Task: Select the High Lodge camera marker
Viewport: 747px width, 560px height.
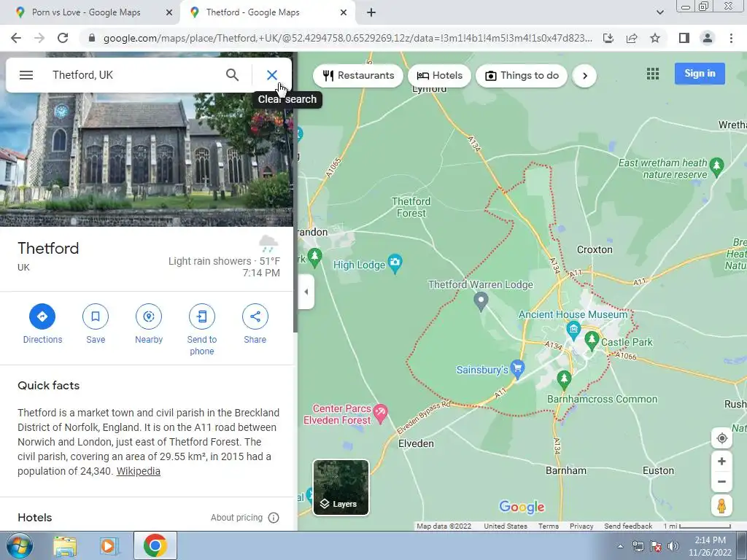Action: click(395, 263)
